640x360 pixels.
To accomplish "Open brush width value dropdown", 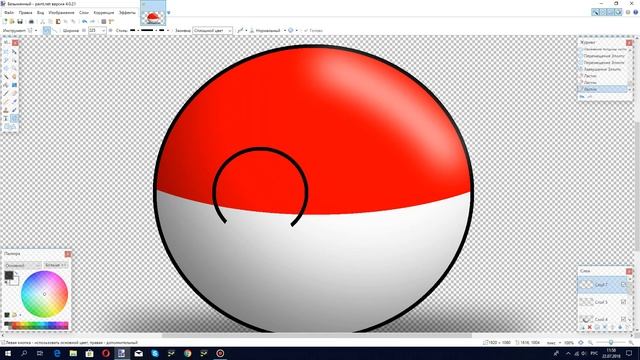I will (x=103, y=30).
